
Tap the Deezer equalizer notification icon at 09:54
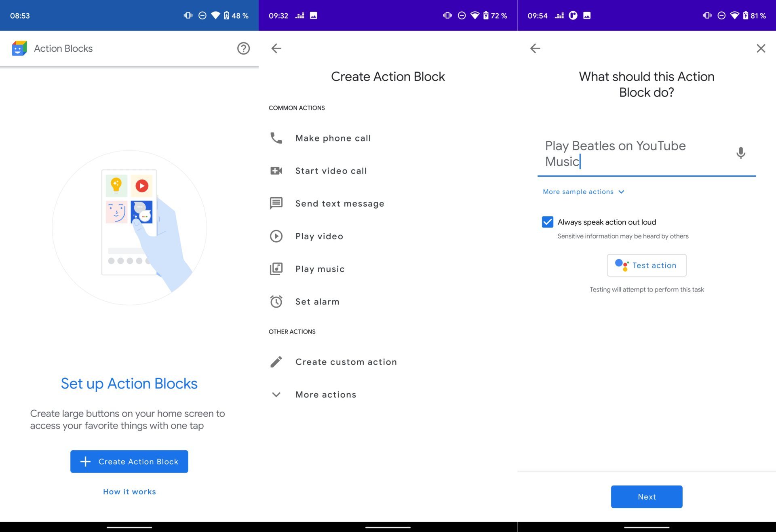pyautogui.click(x=559, y=15)
